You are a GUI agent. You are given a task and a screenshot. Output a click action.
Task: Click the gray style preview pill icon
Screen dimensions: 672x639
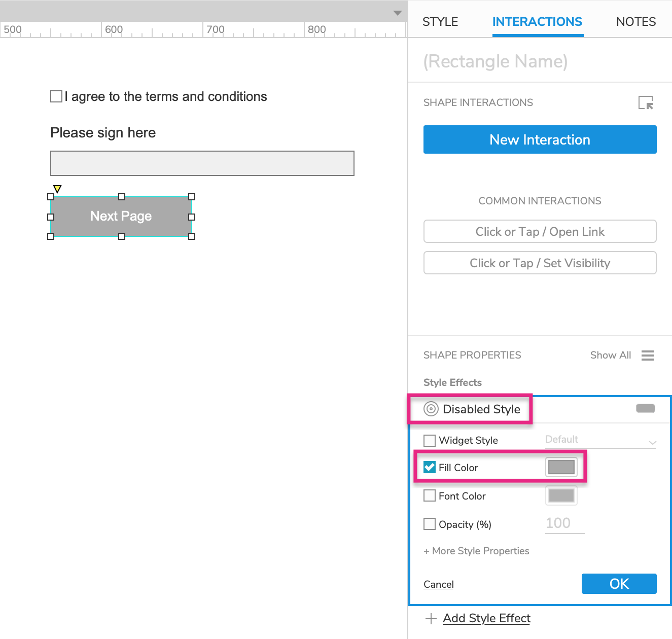[645, 408]
